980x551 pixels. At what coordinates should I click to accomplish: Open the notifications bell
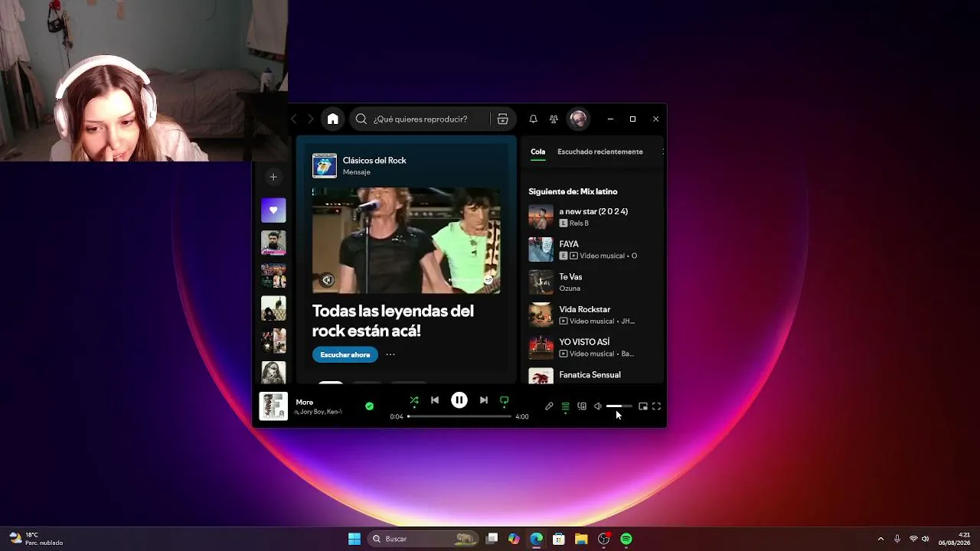pyautogui.click(x=533, y=119)
